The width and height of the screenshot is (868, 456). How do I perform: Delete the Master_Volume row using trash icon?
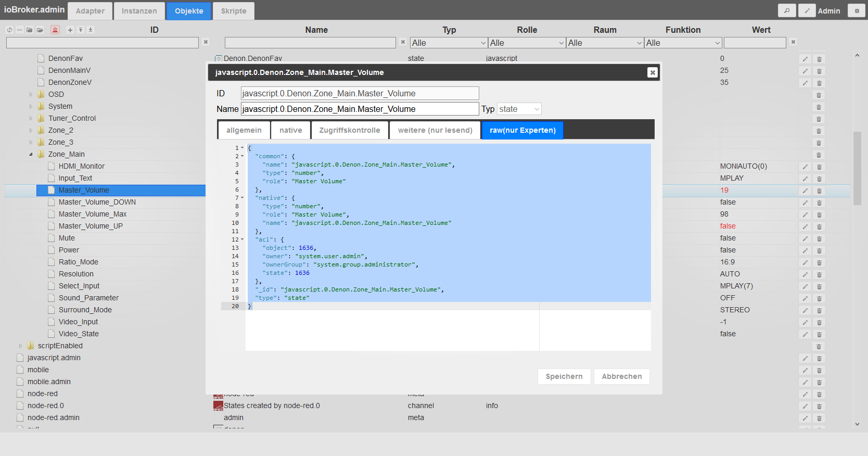click(819, 191)
